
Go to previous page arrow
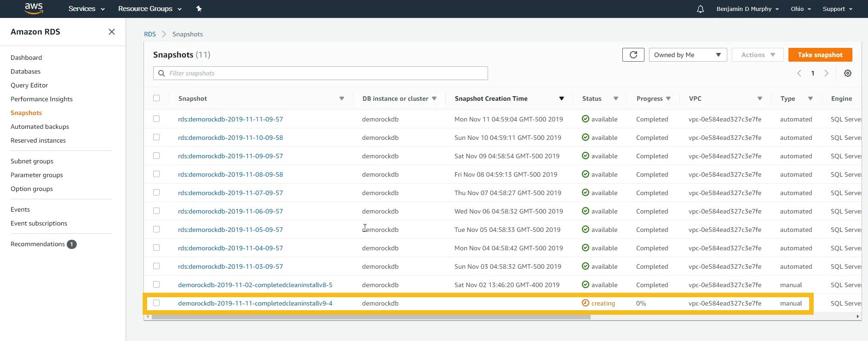pyautogui.click(x=799, y=73)
